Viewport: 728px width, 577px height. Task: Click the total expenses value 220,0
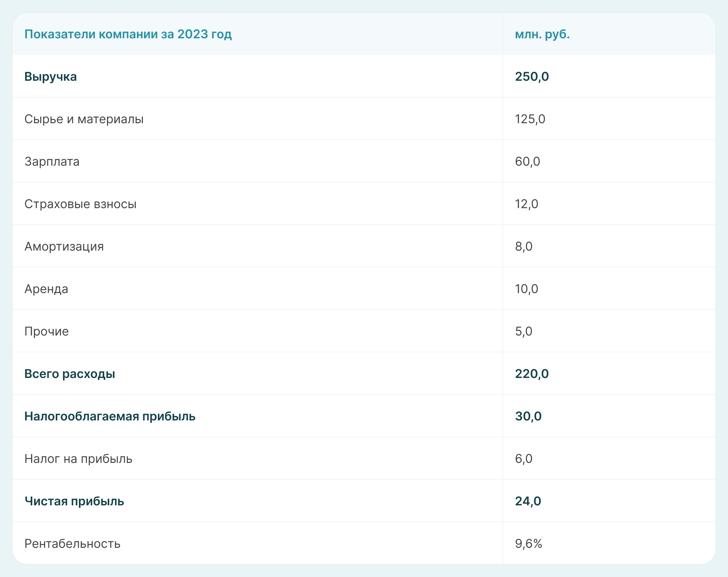(x=532, y=374)
